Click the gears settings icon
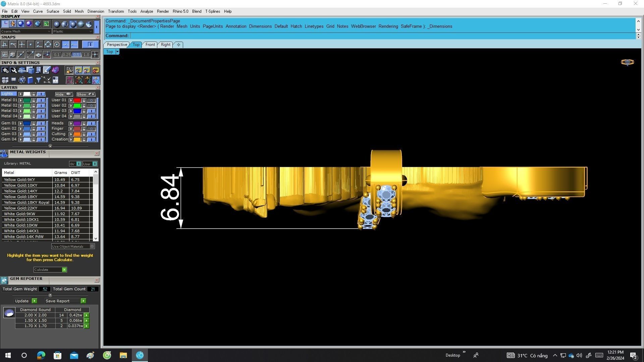 pyautogui.click(x=5, y=70)
